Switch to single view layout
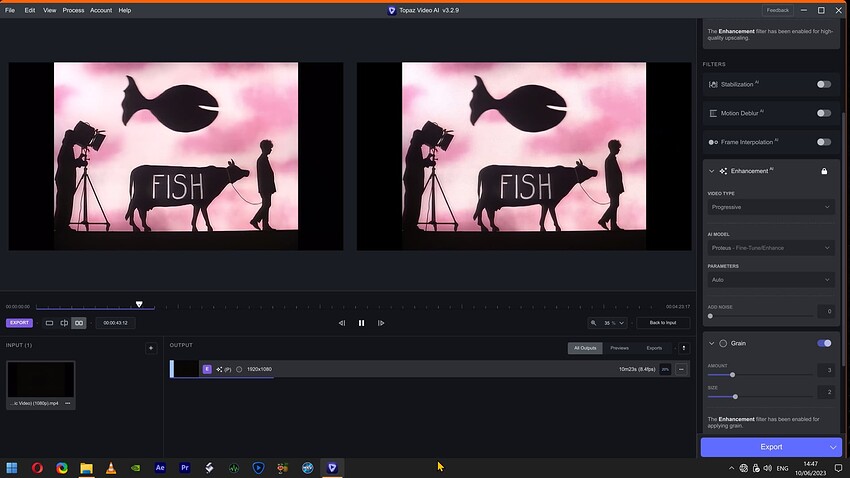The image size is (850, 478). (49, 323)
